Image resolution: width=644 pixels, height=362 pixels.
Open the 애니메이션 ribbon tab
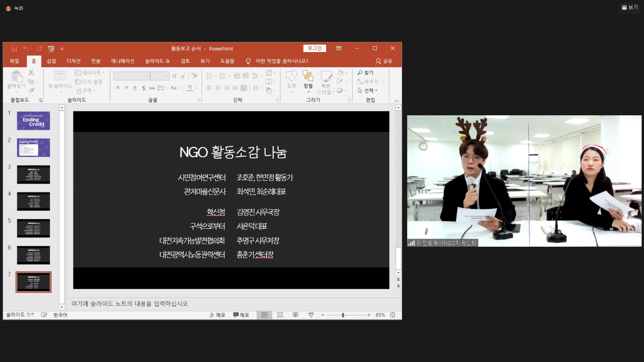click(x=123, y=61)
